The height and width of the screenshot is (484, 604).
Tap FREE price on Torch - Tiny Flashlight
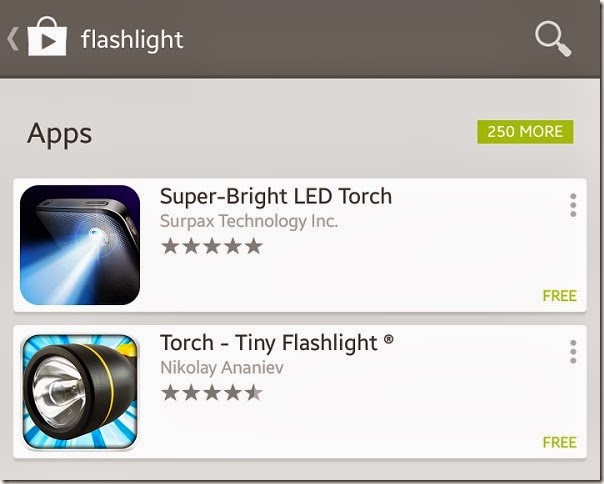point(559,442)
